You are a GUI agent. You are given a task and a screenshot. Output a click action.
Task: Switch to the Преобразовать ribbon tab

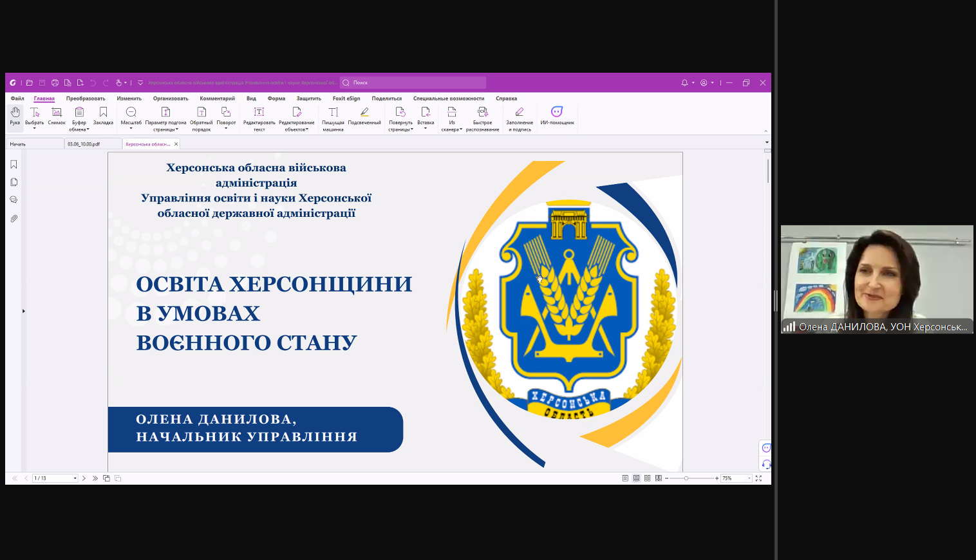pyautogui.click(x=86, y=98)
